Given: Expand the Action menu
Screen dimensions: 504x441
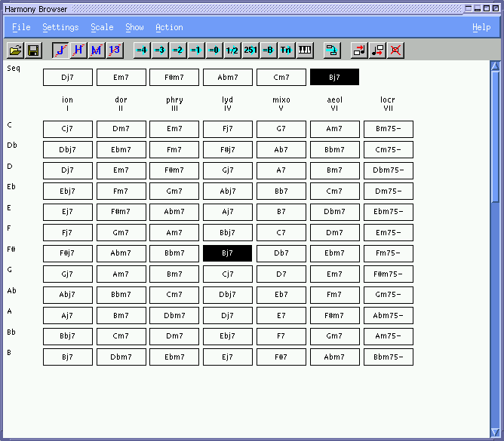Looking at the screenshot, I should click(169, 27).
